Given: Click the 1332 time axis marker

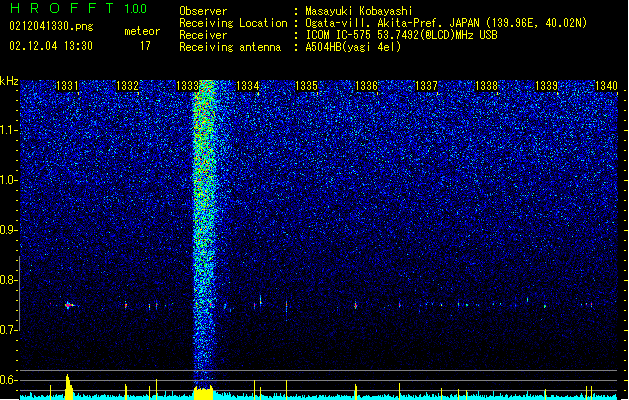Looking at the screenshot, I should pos(127,86).
